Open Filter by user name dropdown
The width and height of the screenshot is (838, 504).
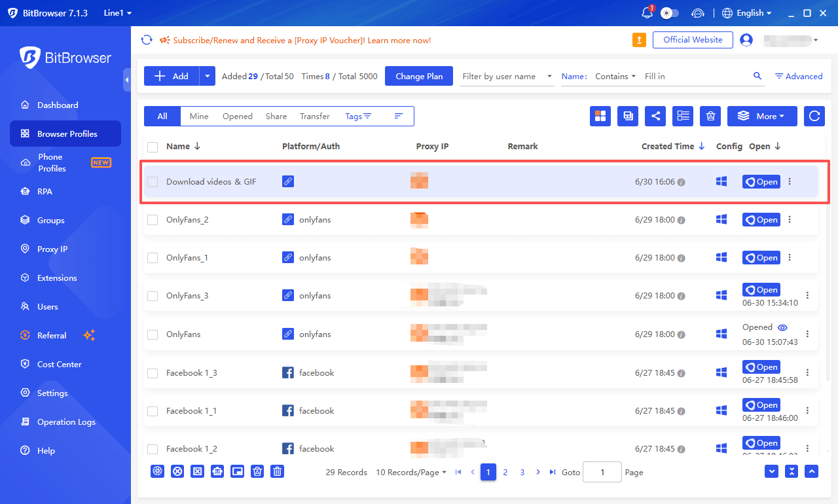(x=507, y=77)
